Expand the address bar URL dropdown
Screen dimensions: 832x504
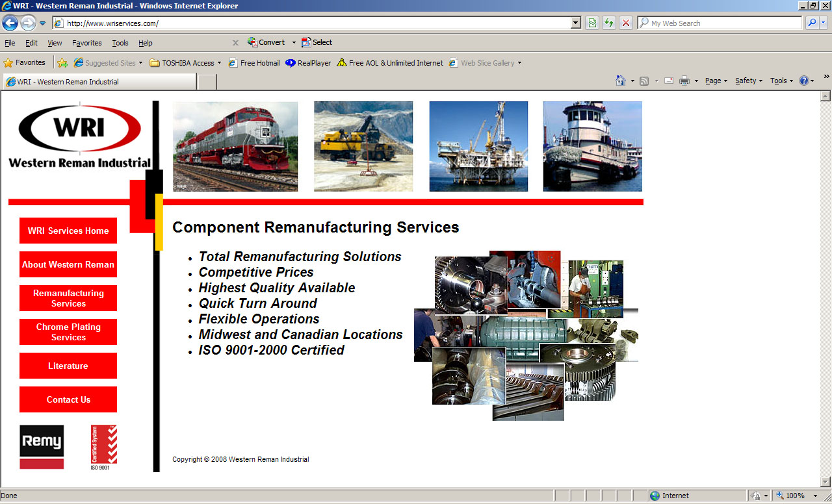point(575,23)
